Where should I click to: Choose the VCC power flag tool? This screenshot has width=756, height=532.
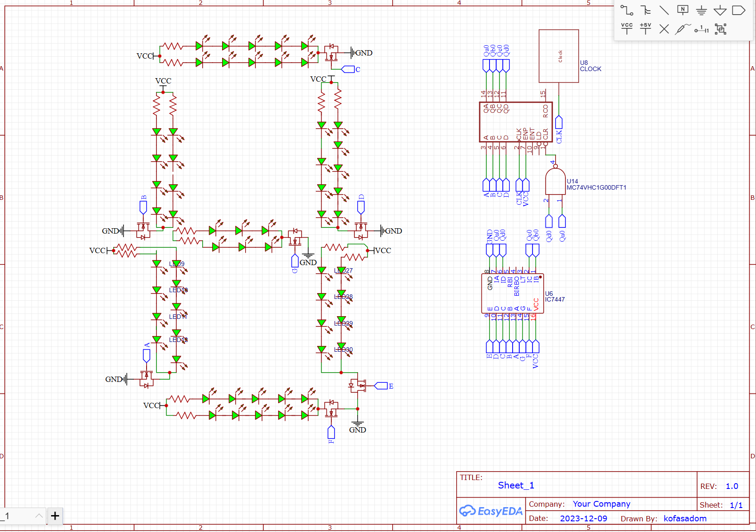627,29
